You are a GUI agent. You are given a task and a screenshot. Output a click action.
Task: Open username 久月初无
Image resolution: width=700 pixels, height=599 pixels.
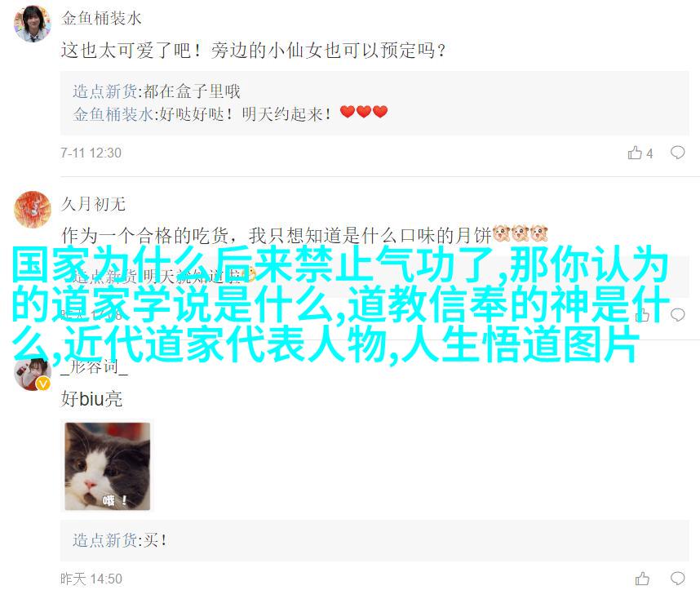(x=93, y=204)
